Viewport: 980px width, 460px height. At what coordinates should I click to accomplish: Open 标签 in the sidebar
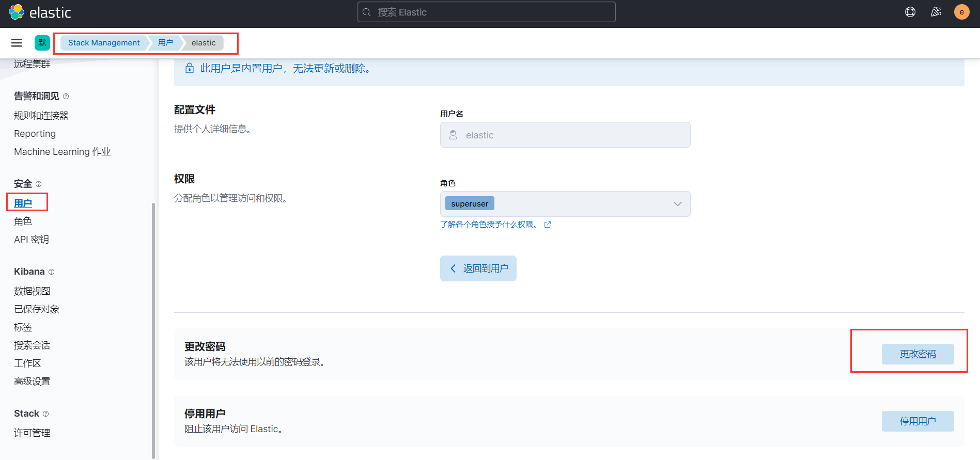pos(23,327)
